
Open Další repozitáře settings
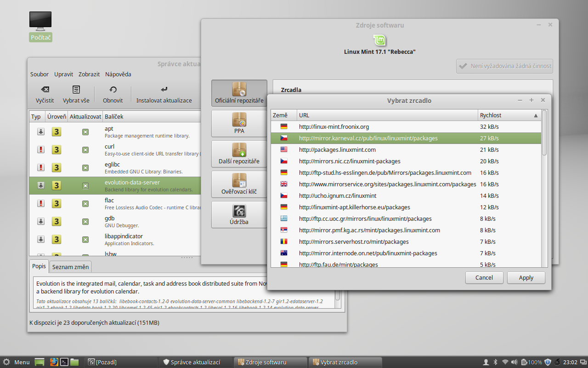coord(238,153)
